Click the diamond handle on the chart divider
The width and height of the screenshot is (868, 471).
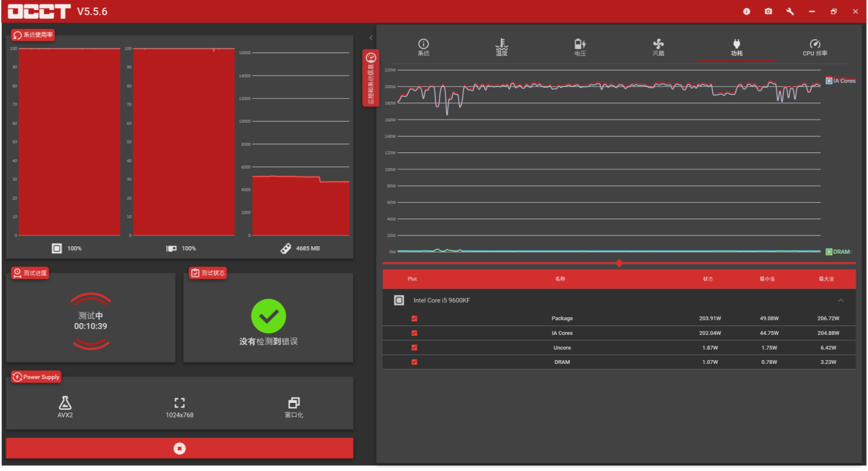[619, 263]
